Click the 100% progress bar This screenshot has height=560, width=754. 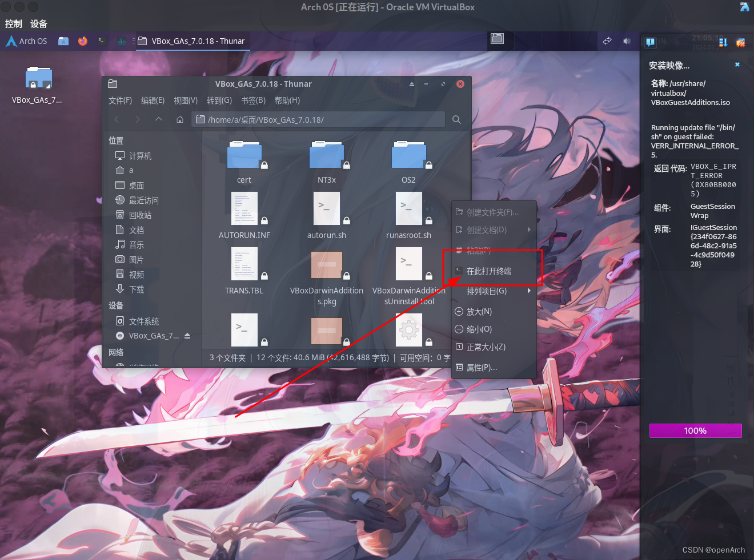pyautogui.click(x=695, y=431)
